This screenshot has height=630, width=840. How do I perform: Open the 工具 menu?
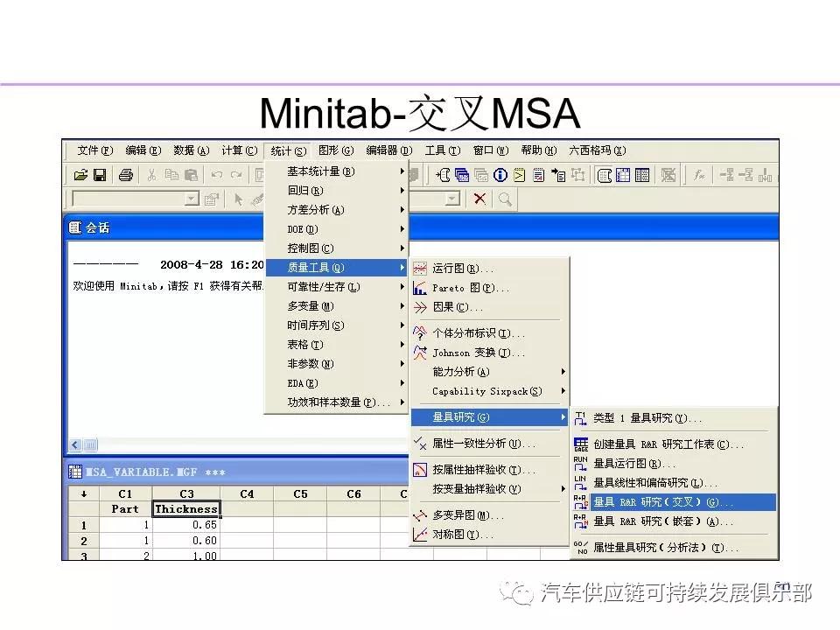(443, 150)
